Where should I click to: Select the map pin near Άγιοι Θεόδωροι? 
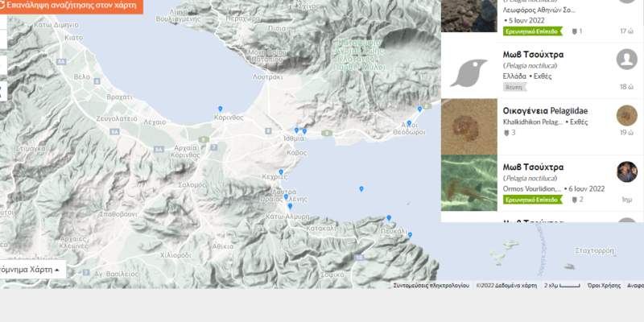coord(409,122)
